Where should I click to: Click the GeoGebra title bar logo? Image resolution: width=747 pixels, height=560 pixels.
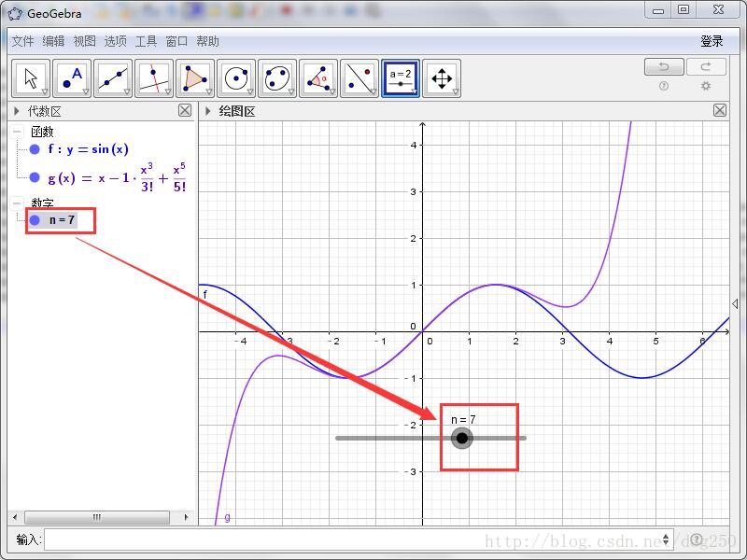pyautogui.click(x=15, y=13)
